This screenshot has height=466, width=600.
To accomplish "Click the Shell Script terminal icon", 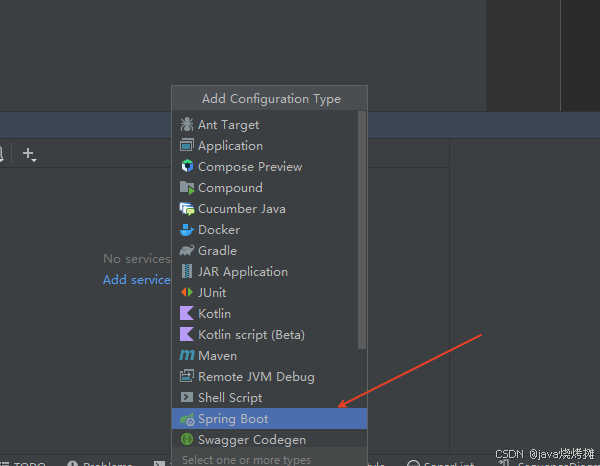I will pyautogui.click(x=187, y=397).
